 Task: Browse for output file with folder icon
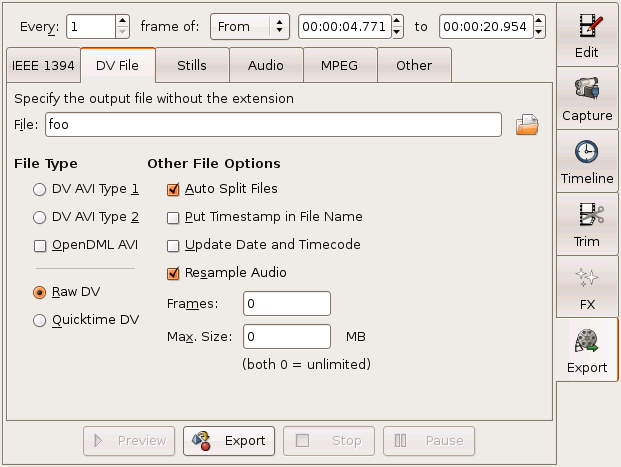(527, 125)
